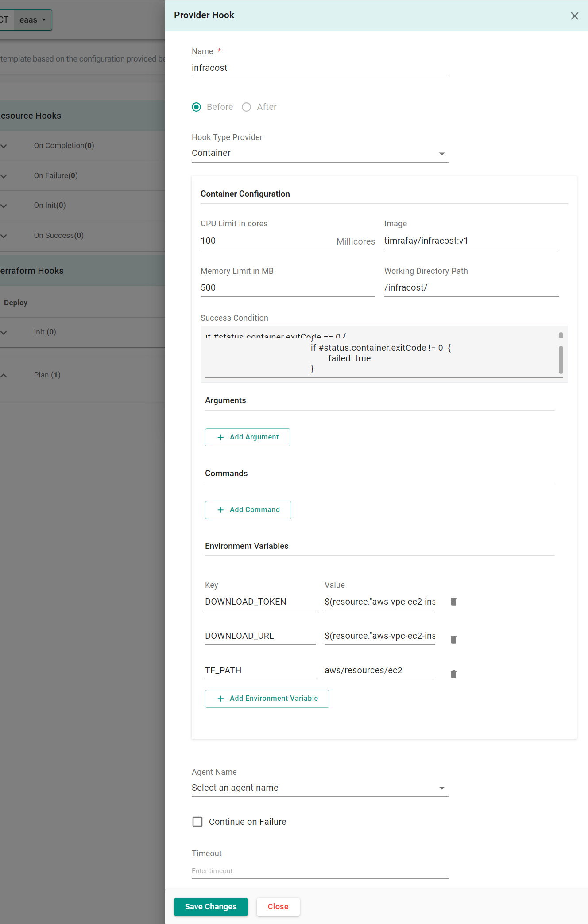This screenshot has height=924, width=588.
Task: Edit the Image field timrafay/infracost:v1
Action: [472, 241]
